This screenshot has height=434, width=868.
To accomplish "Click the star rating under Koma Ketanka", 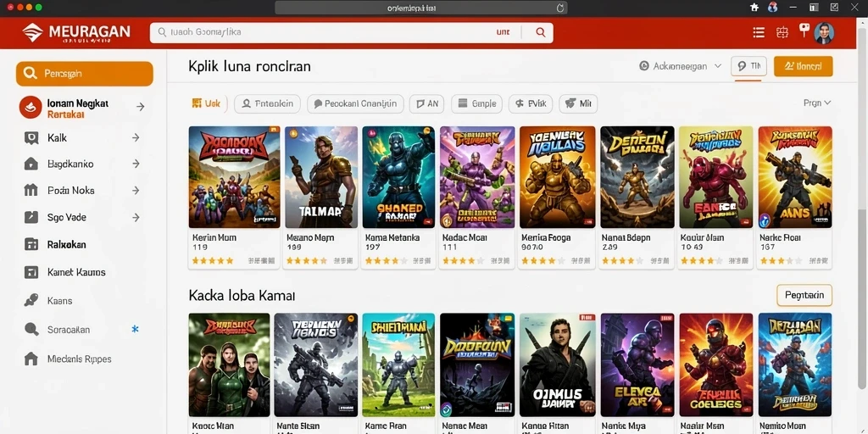I will coord(386,260).
